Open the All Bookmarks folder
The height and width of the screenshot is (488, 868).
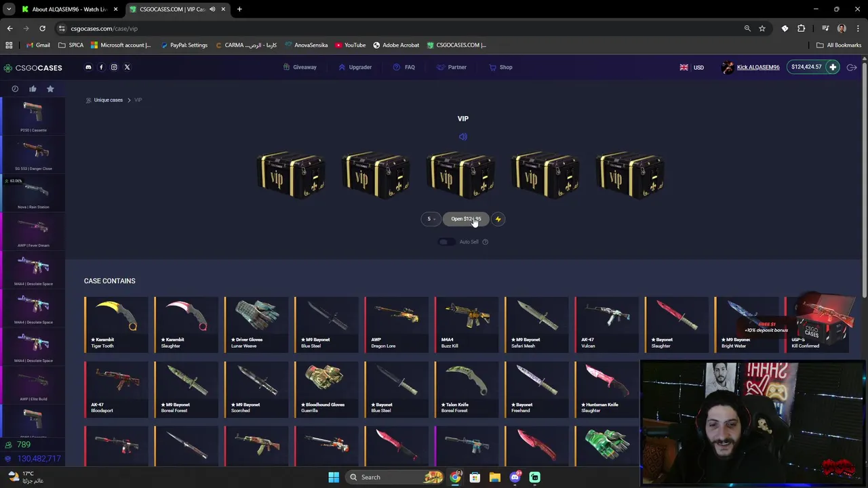click(839, 45)
